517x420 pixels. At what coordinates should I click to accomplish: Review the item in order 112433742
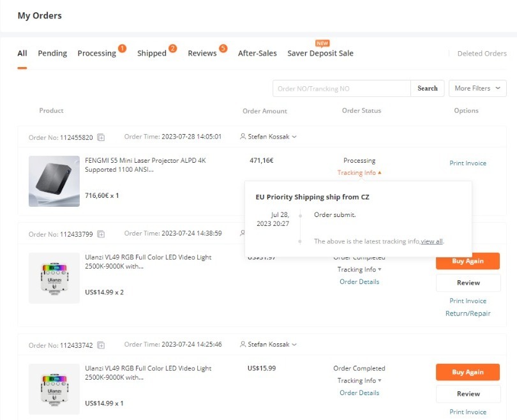pos(468,394)
